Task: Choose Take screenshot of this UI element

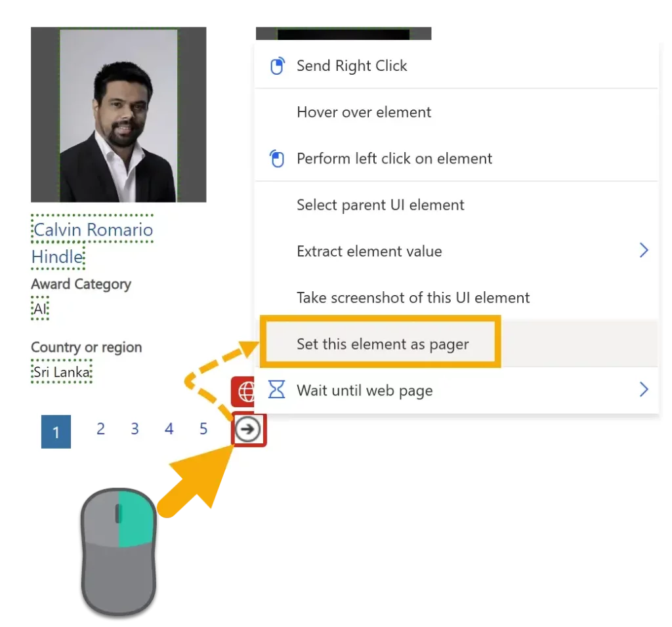Action: (413, 298)
